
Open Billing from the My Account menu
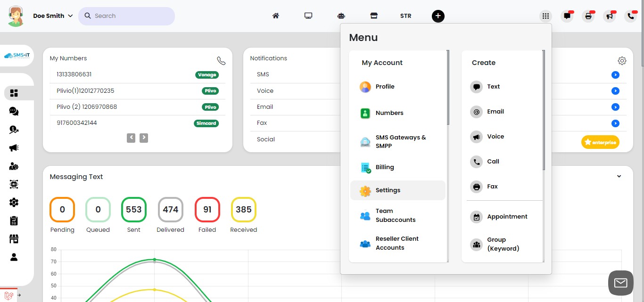tap(384, 167)
